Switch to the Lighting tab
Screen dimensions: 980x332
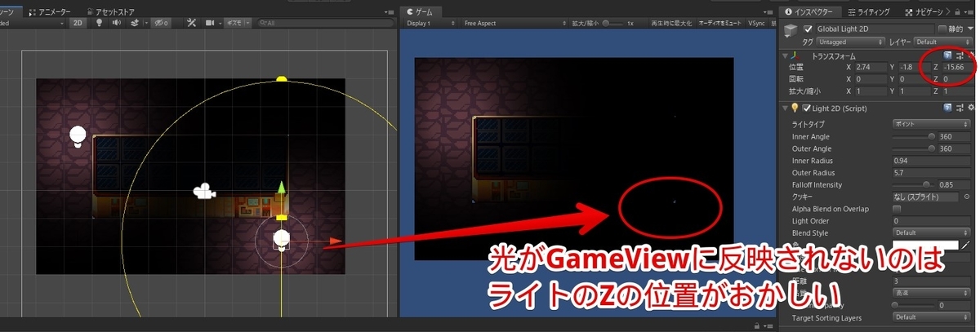[869, 12]
